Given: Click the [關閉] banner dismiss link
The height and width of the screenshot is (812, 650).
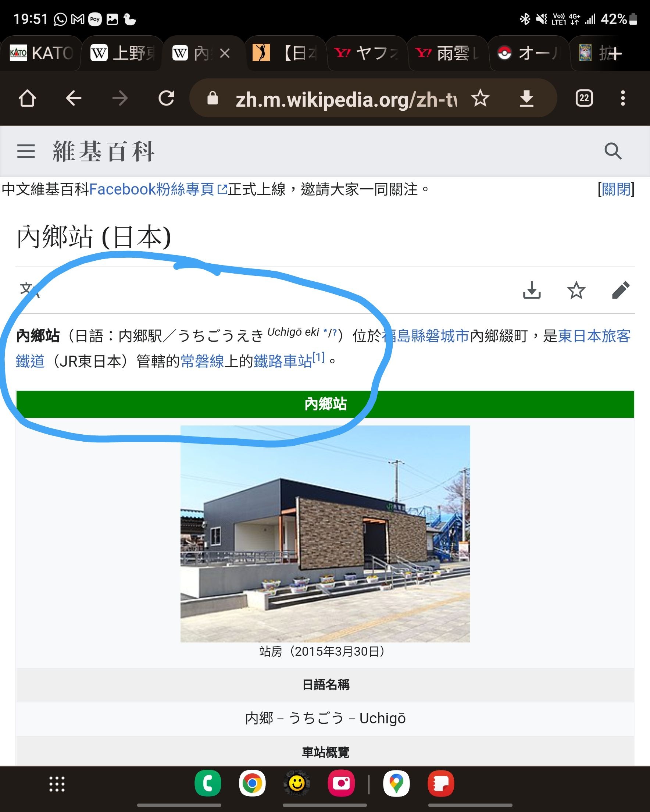Looking at the screenshot, I should [616, 189].
